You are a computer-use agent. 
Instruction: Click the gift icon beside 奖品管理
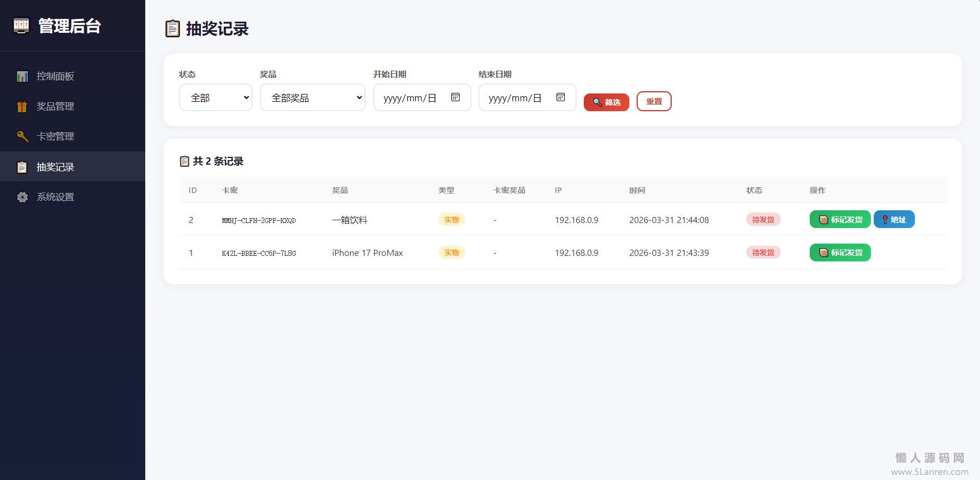[22, 106]
